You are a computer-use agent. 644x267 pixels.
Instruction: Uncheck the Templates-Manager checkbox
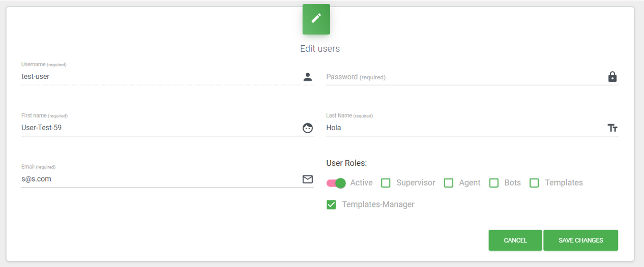click(331, 205)
